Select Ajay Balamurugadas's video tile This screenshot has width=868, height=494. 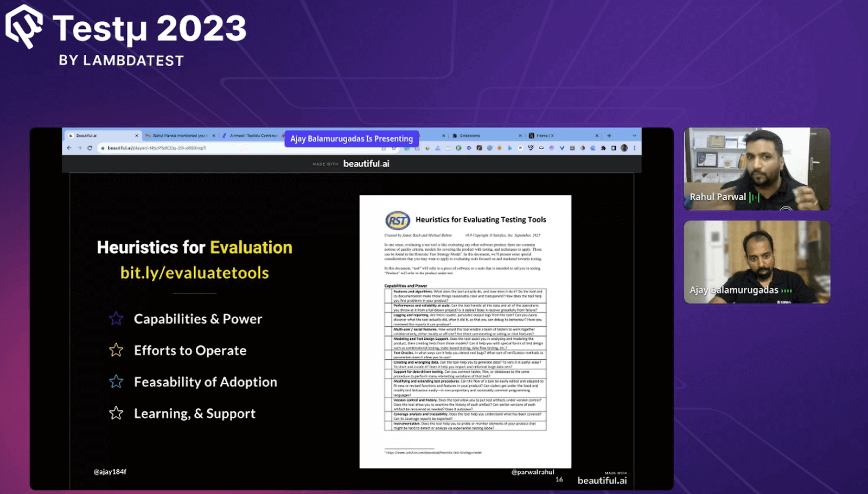coord(757,262)
